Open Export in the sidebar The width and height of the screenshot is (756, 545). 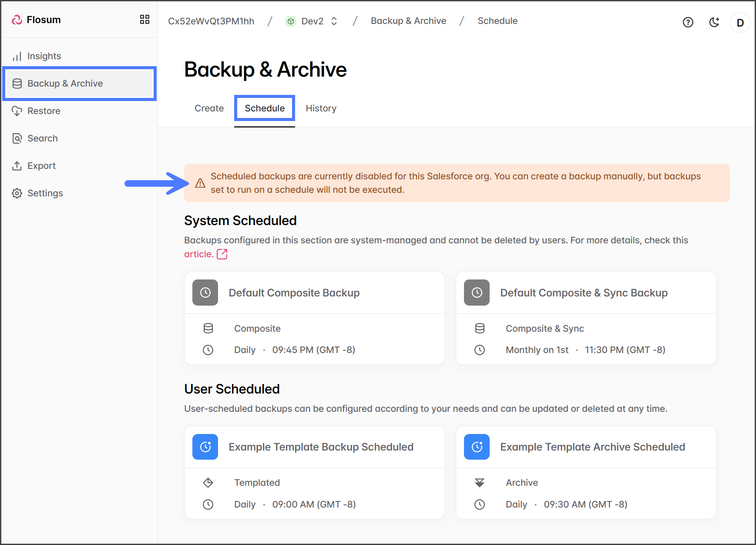click(x=41, y=166)
